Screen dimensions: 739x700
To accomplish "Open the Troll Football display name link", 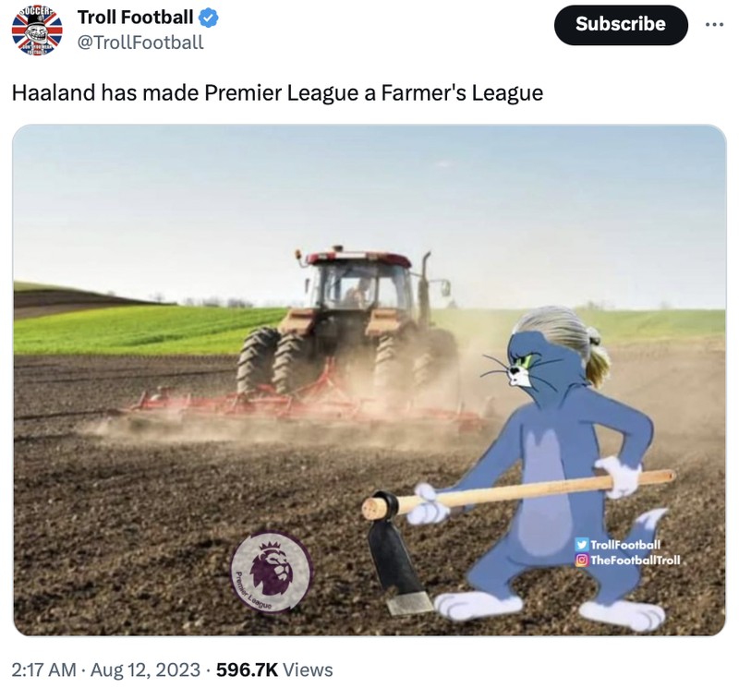I will 135,18.
